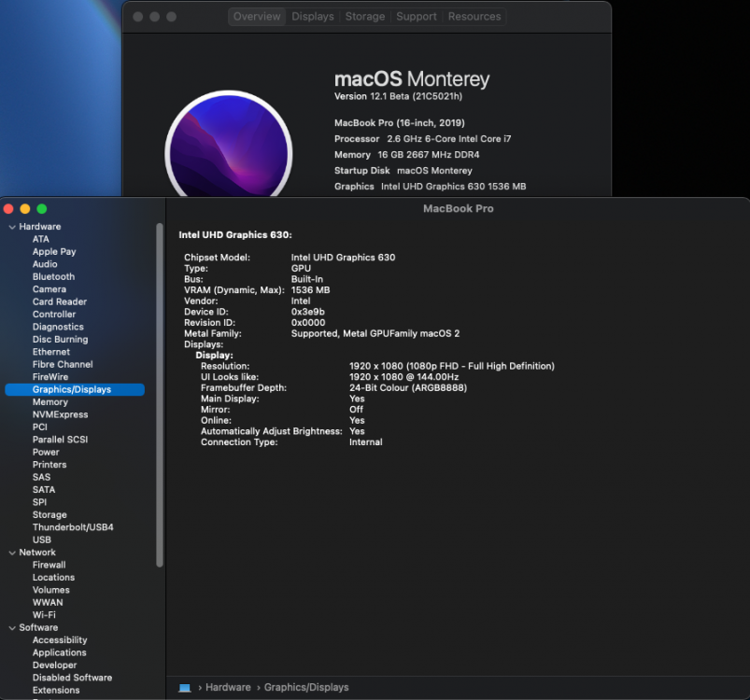Click the Hardware section label
This screenshot has height=700, width=750.
point(40,227)
